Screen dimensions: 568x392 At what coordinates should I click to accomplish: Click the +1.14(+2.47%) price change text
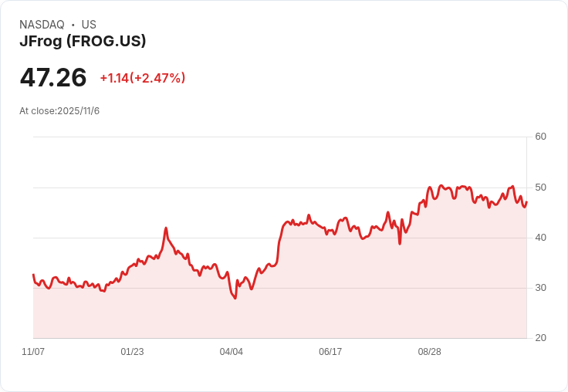coord(143,78)
